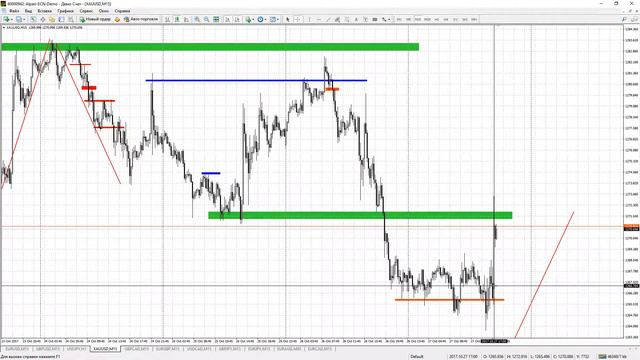The height and width of the screenshot is (360, 640).
Task: Click the Новый ордер button
Action: (95, 19)
